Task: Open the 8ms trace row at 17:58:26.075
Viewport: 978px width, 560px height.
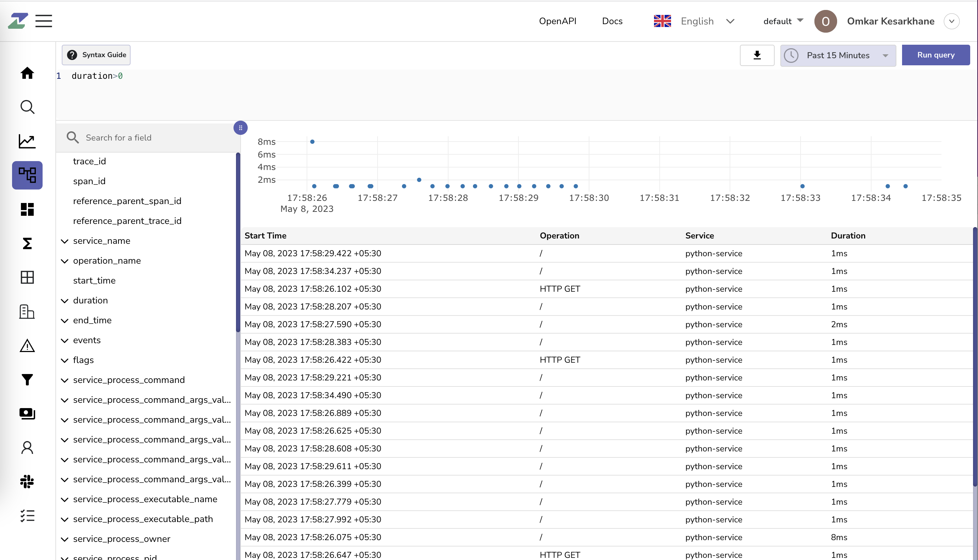Action: (x=606, y=537)
